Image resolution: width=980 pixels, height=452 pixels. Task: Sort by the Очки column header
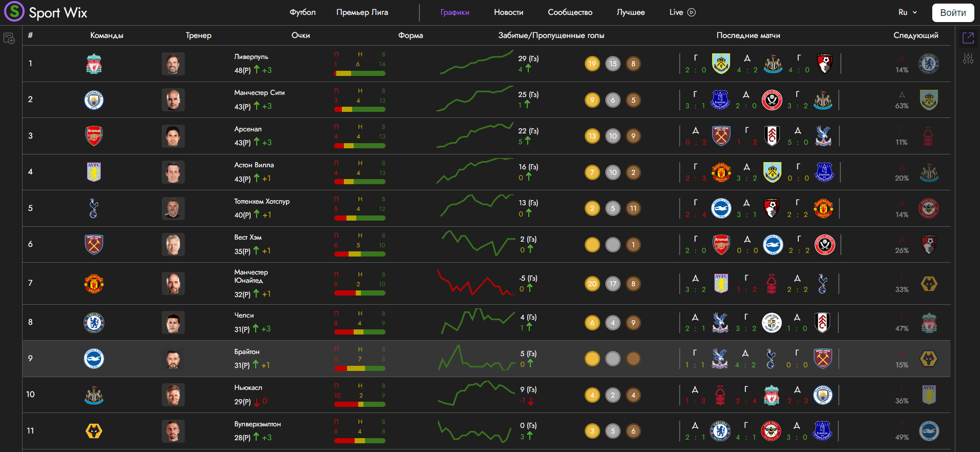[x=300, y=35]
